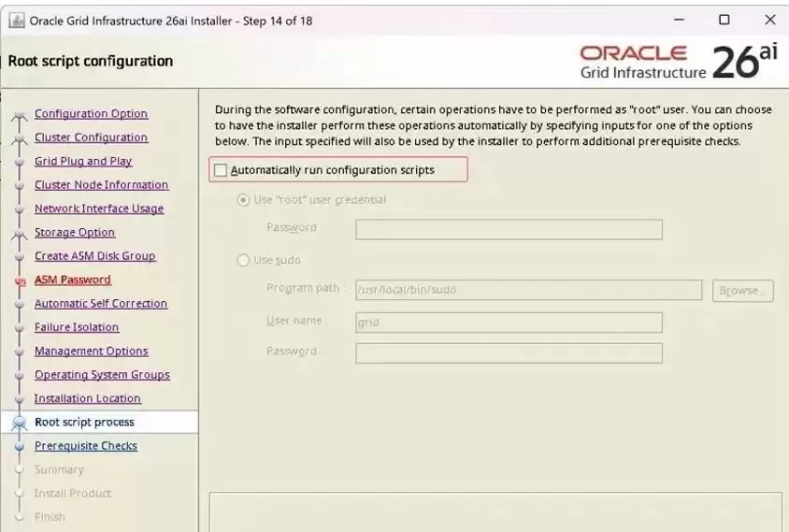Jump to Network Interface Usage step
This screenshot has width=789, height=532.
99,208
